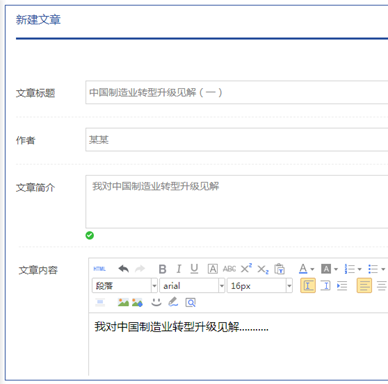This screenshot has width=388, height=384.
Task: Expand the background highlight color arrow
Action: pyautogui.click(x=336, y=269)
